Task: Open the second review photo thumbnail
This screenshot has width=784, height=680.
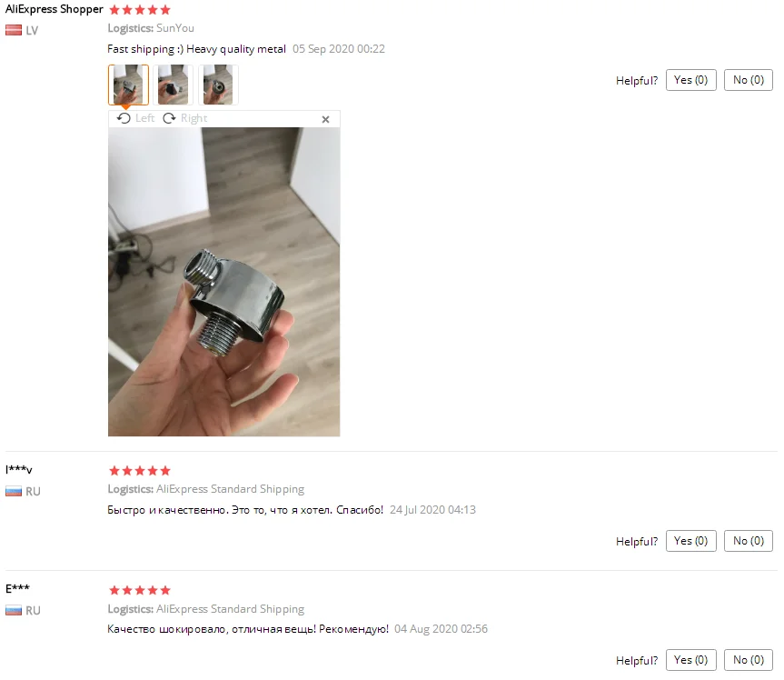Action: pos(173,85)
